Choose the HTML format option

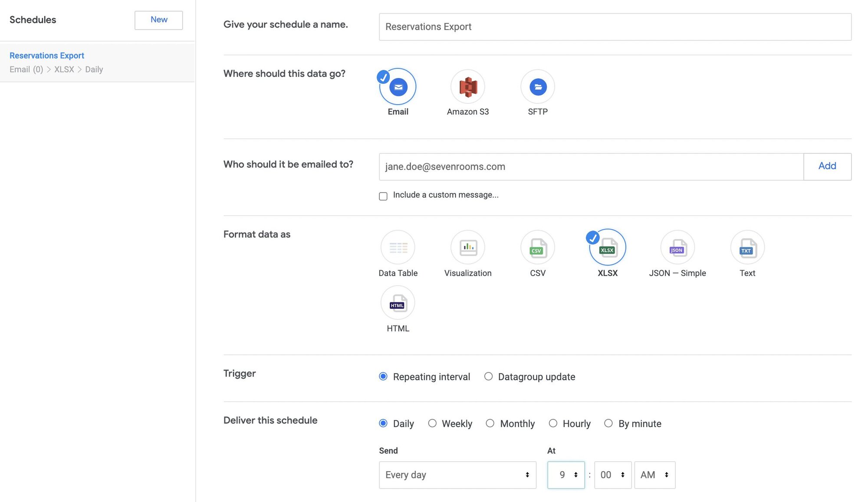pyautogui.click(x=398, y=303)
